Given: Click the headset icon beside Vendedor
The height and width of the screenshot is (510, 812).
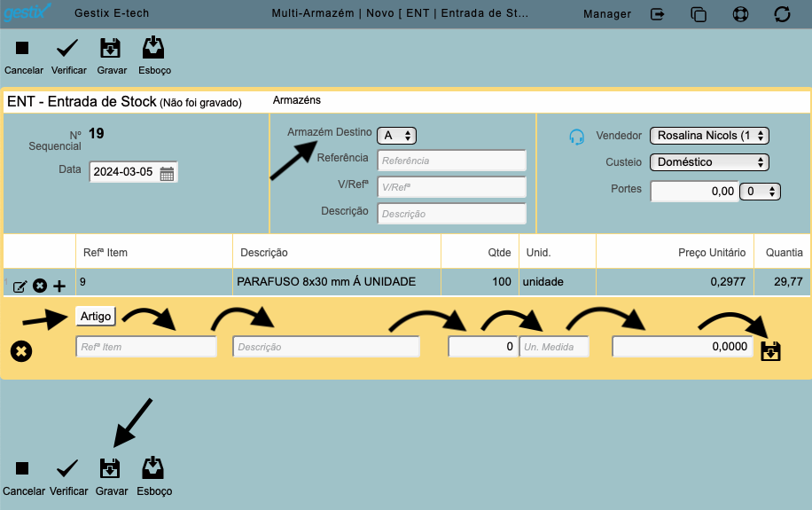Looking at the screenshot, I should (576, 137).
